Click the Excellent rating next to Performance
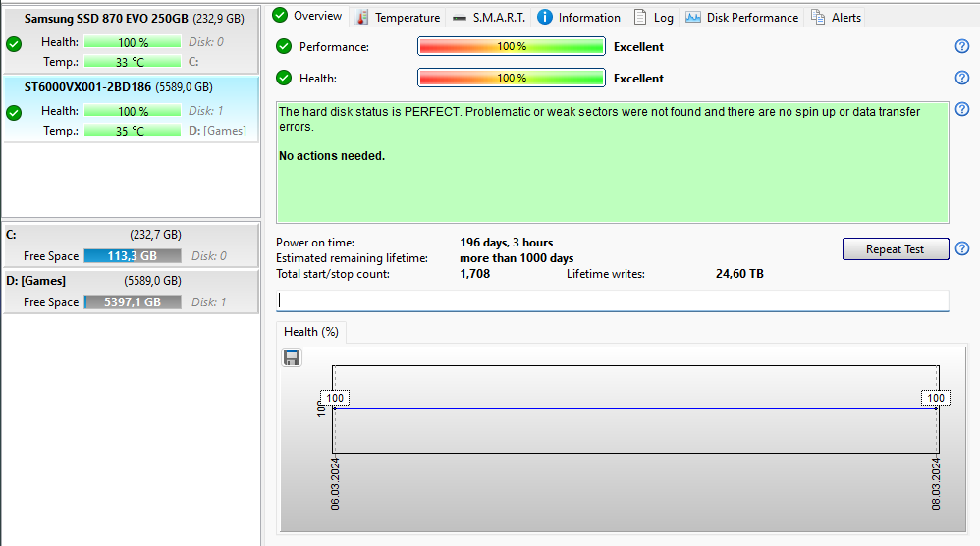980x546 pixels. (638, 47)
